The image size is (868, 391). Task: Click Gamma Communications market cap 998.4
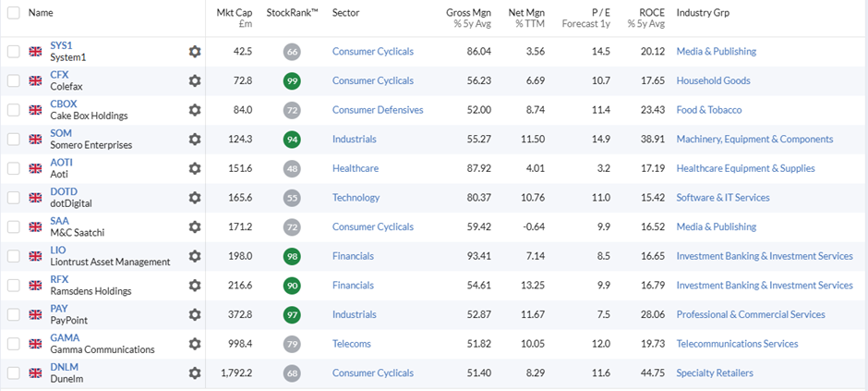point(240,344)
